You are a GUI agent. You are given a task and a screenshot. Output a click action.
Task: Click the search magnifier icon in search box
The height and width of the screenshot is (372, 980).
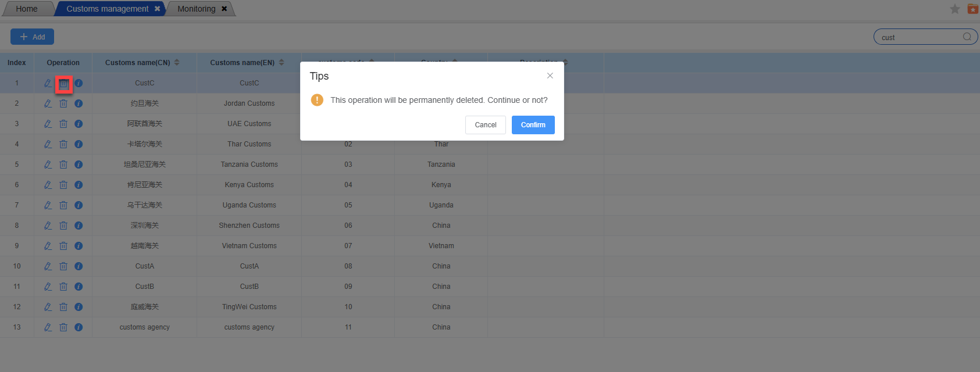click(x=967, y=37)
